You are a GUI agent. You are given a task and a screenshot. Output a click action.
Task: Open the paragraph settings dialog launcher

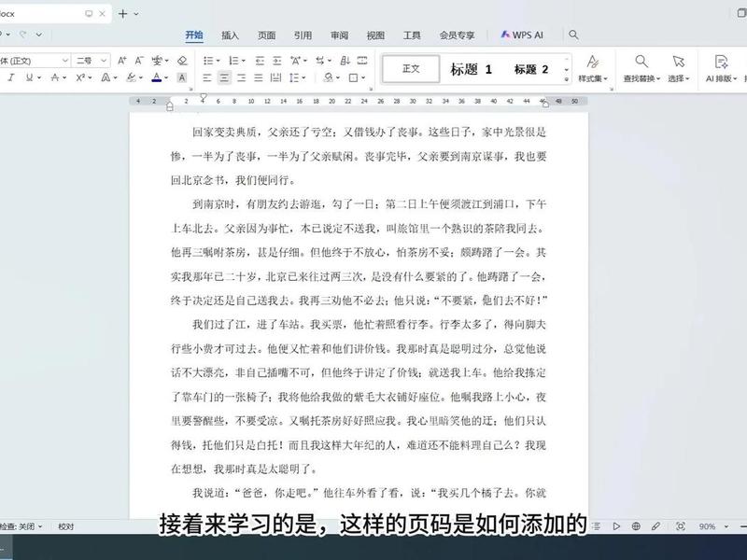point(371,89)
